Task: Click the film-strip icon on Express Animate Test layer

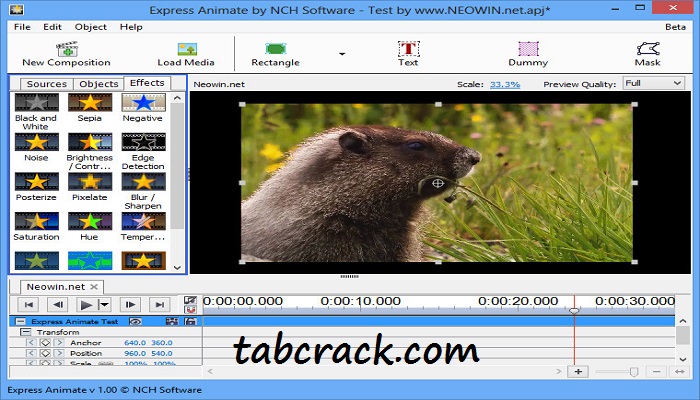Action: coord(172,321)
